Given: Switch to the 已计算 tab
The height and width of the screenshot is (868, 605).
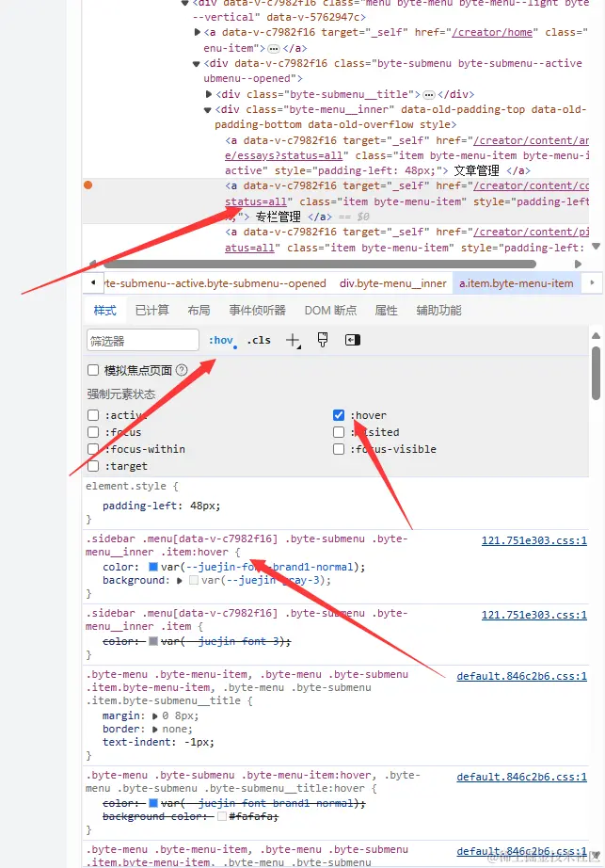Looking at the screenshot, I should [x=152, y=310].
